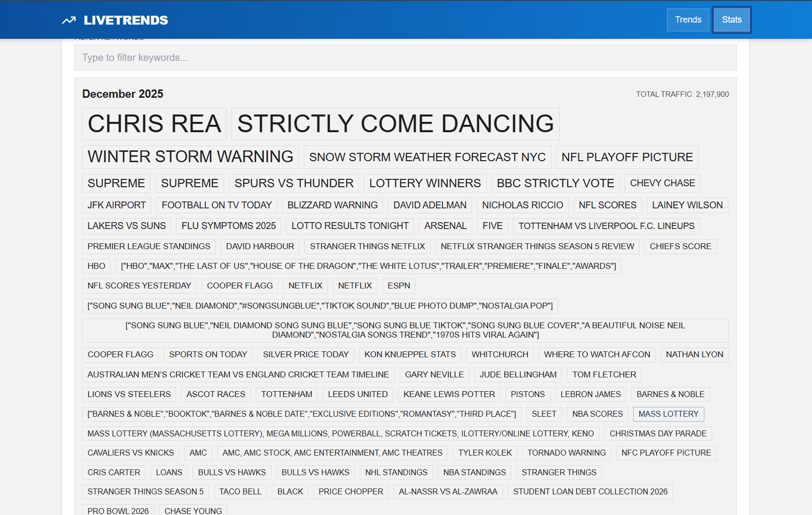Select the WINTER STORM WARNING tag
Screen dimensions: 812x515
[x=190, y=157]
